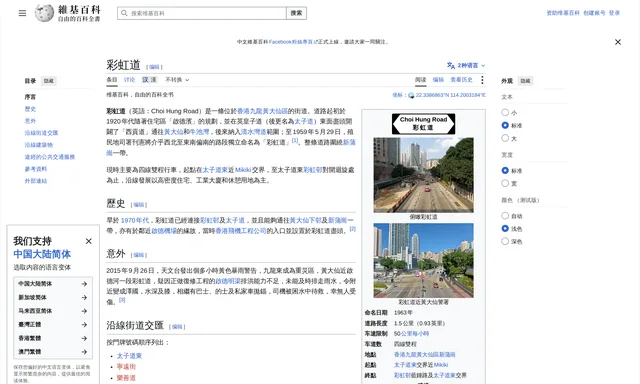Select large text size option
This screenshot has width=640, height=384.
tap(505, 138)
